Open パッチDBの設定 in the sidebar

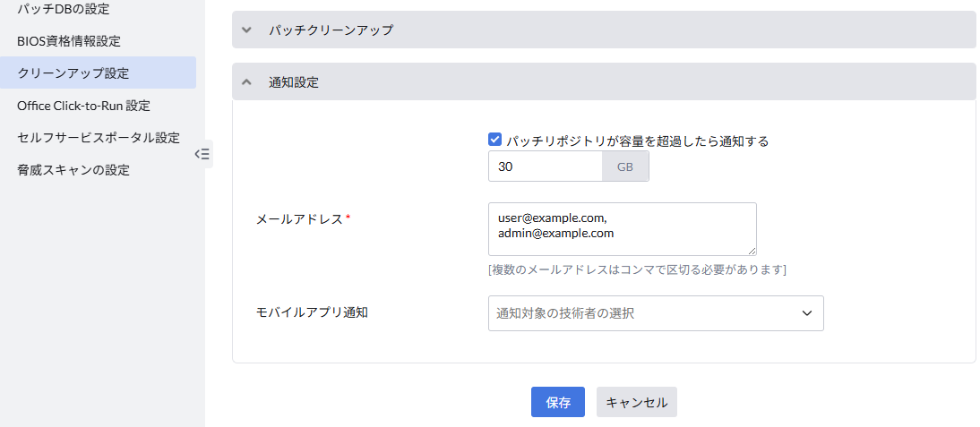tap(64, 9)
